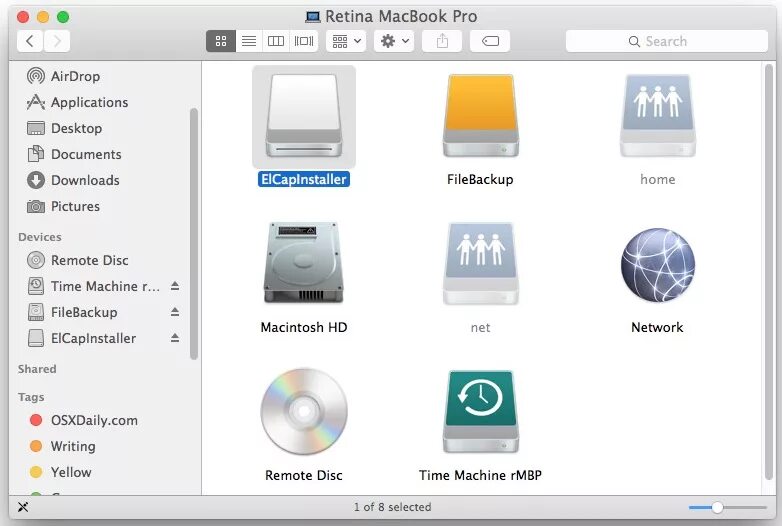
Task: Select the Yellow tag
Action: tap(60, 472)
